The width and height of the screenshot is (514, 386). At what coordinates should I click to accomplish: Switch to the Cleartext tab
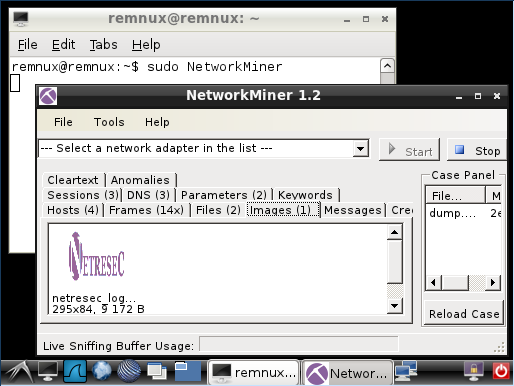(x=73, y=180)
